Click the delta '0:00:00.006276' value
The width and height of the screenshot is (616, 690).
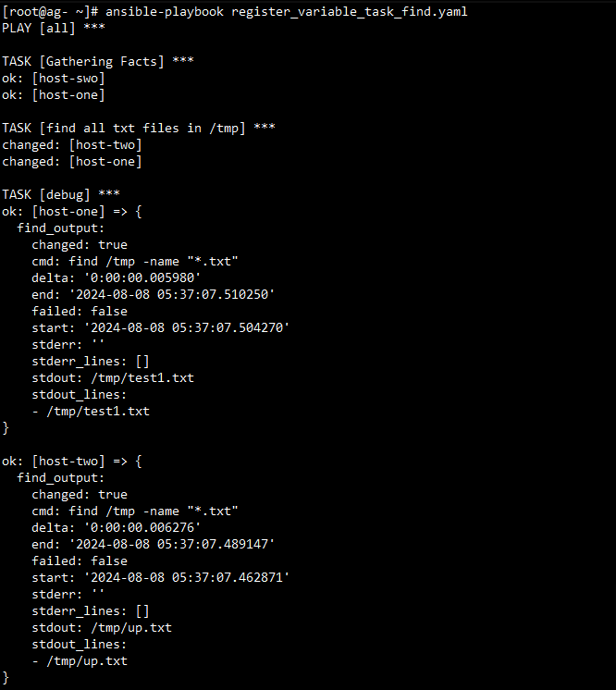(142, 527)
